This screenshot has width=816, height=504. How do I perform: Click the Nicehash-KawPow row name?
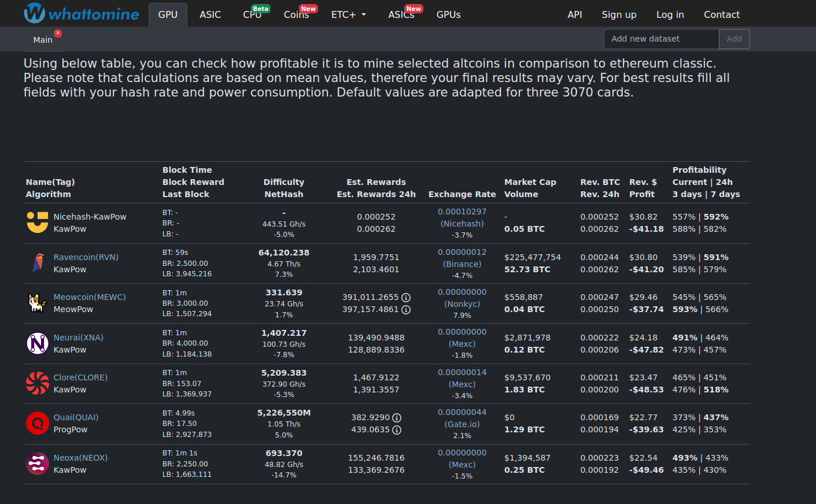point(90,217)
